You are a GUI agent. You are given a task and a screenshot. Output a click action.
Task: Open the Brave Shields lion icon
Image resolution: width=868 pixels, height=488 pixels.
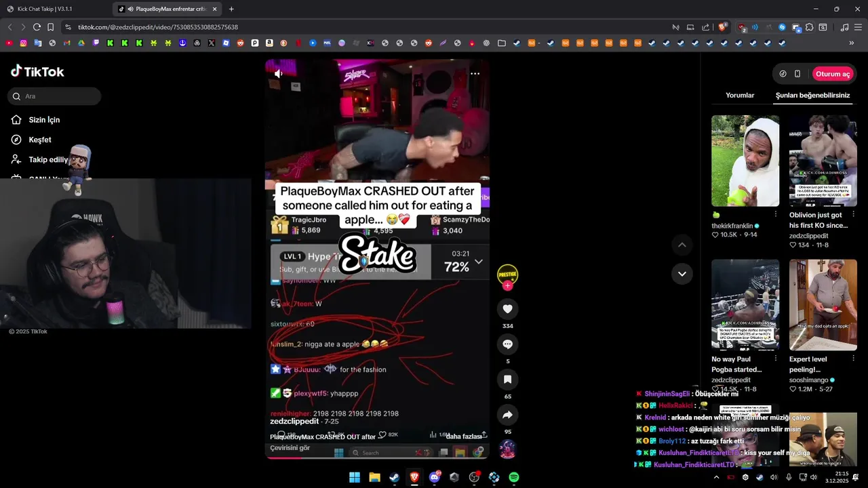click(x=722, y=27)
